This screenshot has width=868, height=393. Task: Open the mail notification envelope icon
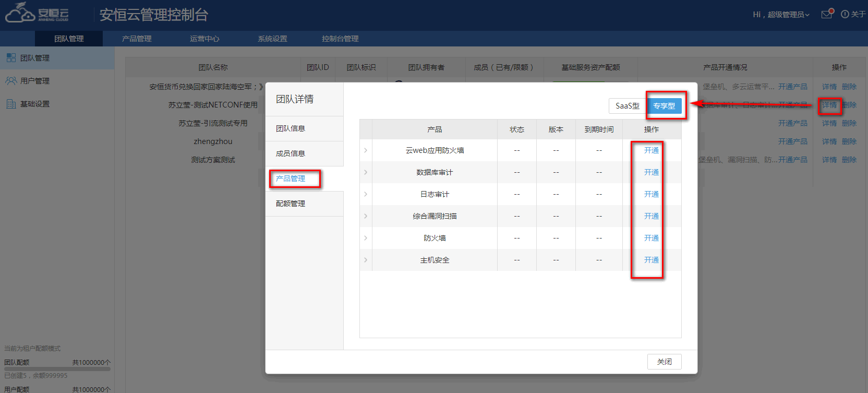click(827, 14)
